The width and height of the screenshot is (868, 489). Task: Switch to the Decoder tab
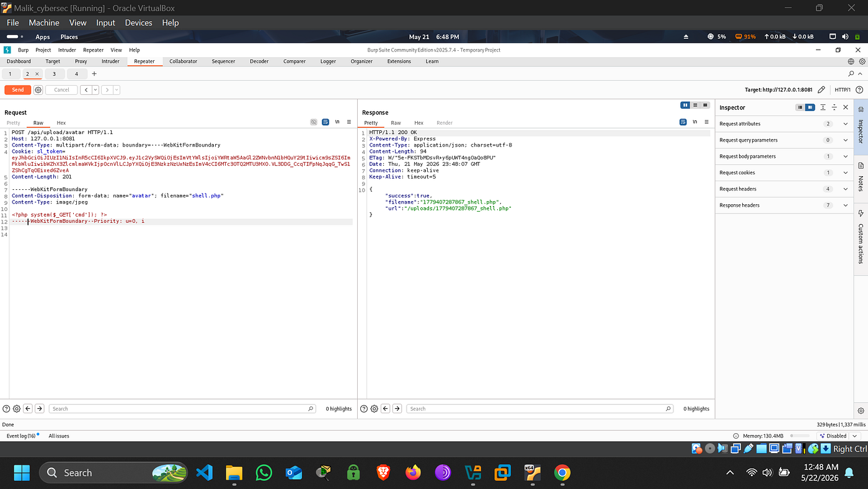click(259, 61)
